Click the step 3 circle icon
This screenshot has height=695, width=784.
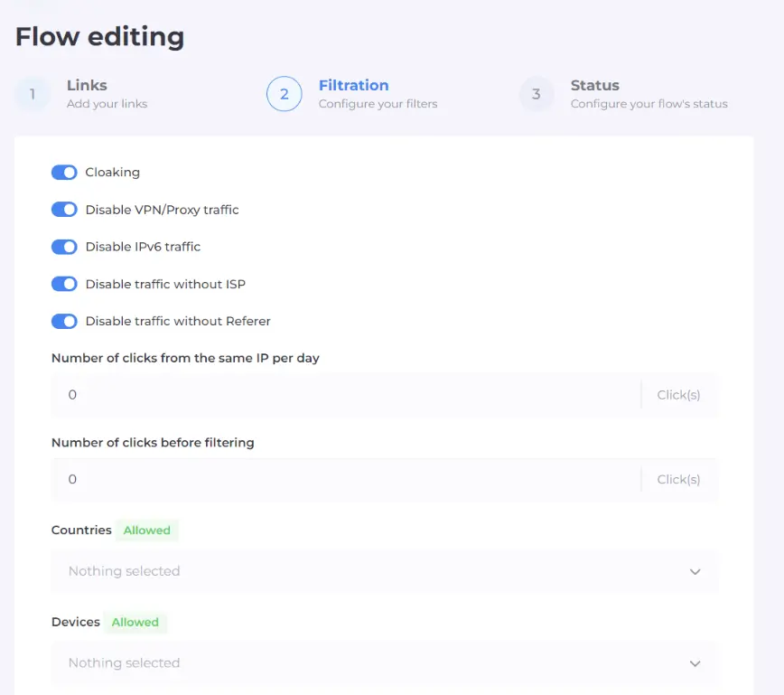click(536, 94)
